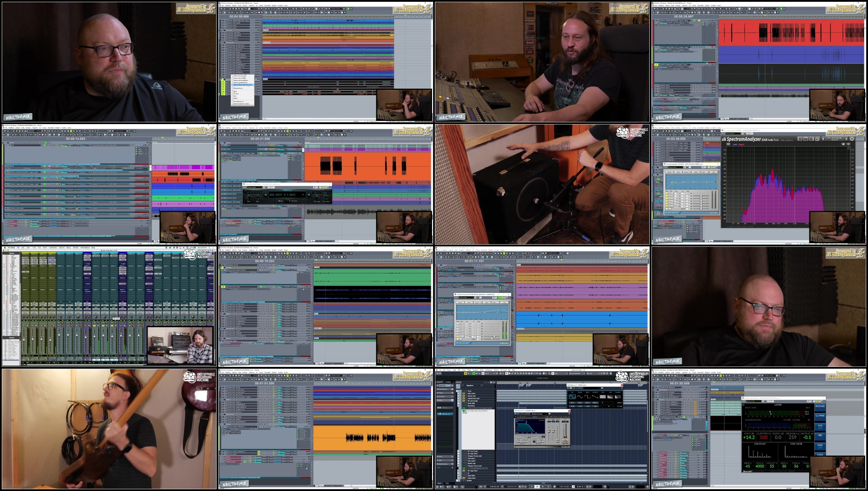Expand the Quick Controls section in Cubase inspector
The height and width of the screenshot is (491, 868).
click(445, 464)
